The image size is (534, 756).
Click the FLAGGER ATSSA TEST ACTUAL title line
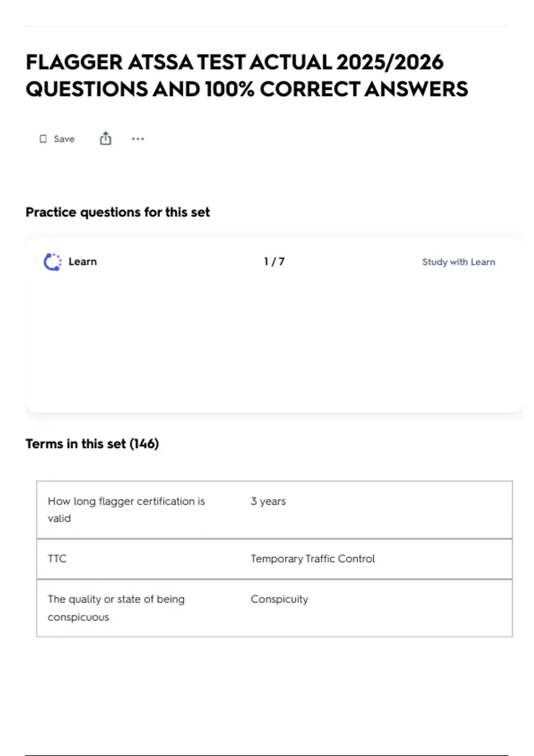tap(178, 62)
